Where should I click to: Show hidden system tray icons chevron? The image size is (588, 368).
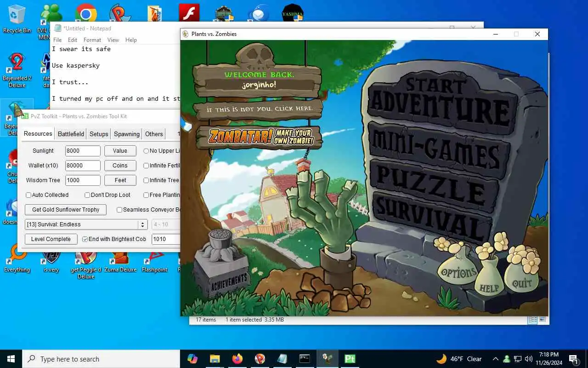(x=495, y=359)
